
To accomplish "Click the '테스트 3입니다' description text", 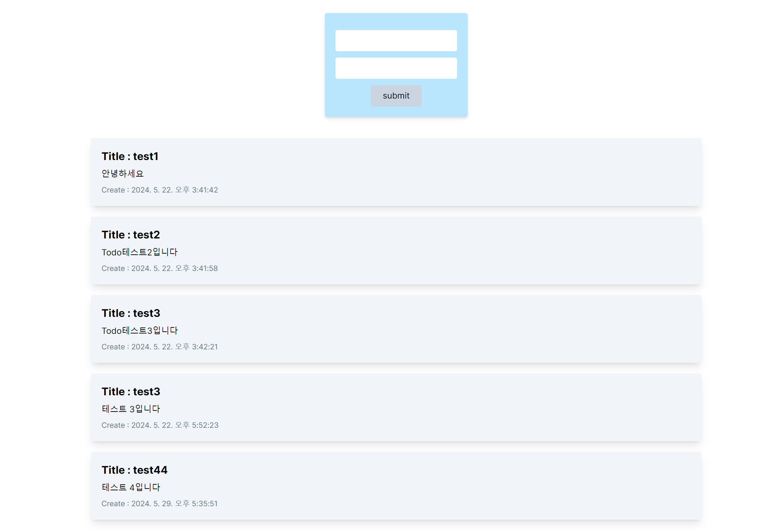I will (130, 409).
